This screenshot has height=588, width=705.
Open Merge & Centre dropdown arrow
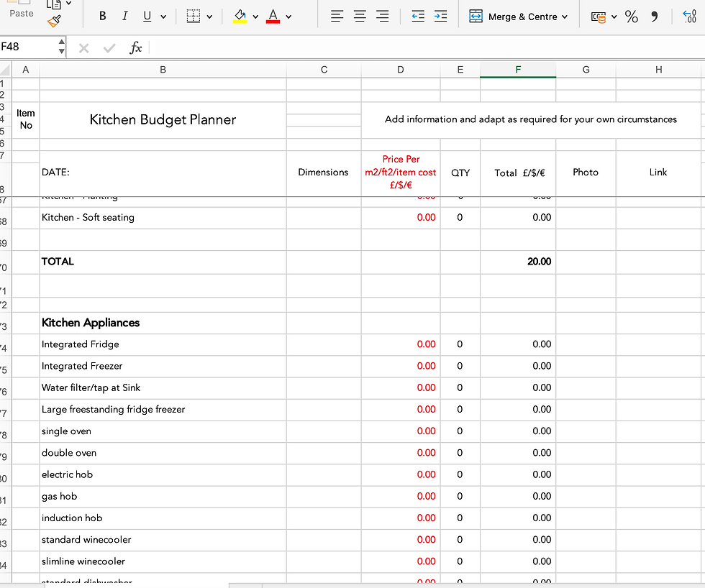(565, 17)
